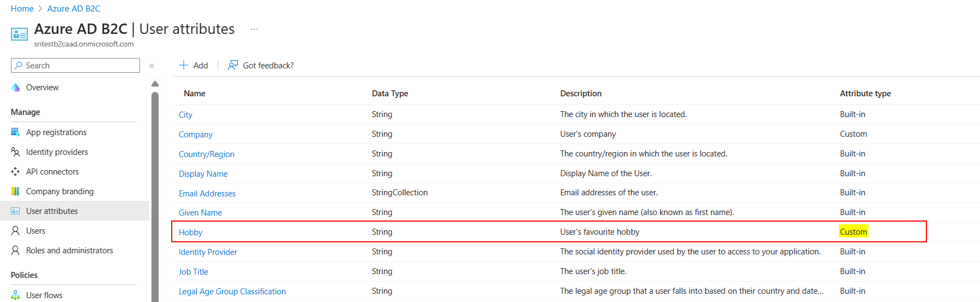The width and height of the screenshot is (980, 302).
Task: Click "User's favourite hobby" description
Action: point(599,232)
